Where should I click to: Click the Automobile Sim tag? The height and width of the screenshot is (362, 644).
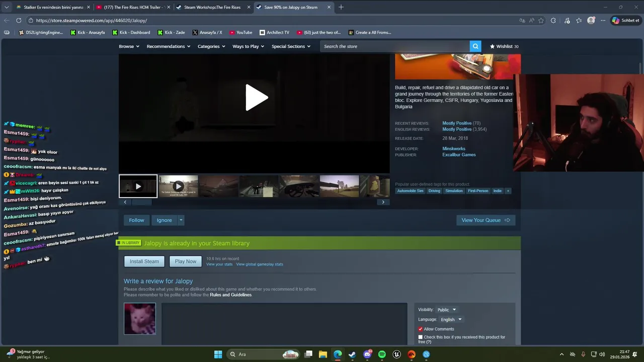[410, 191]
